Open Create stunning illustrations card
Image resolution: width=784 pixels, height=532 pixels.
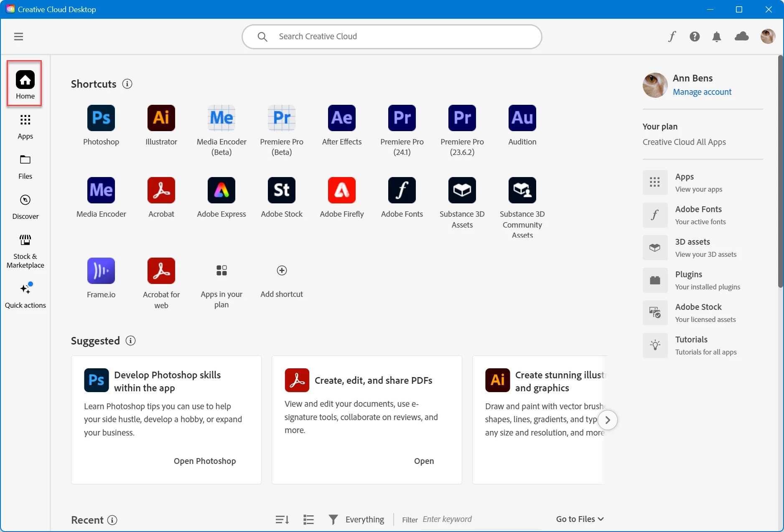click(540, 420)
